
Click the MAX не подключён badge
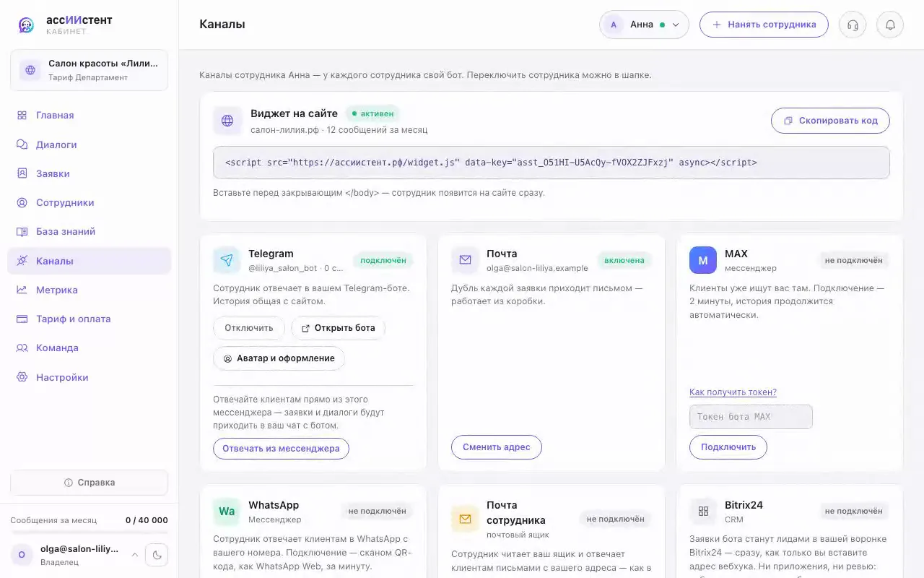pyautogui.click(x=854, y=260)
